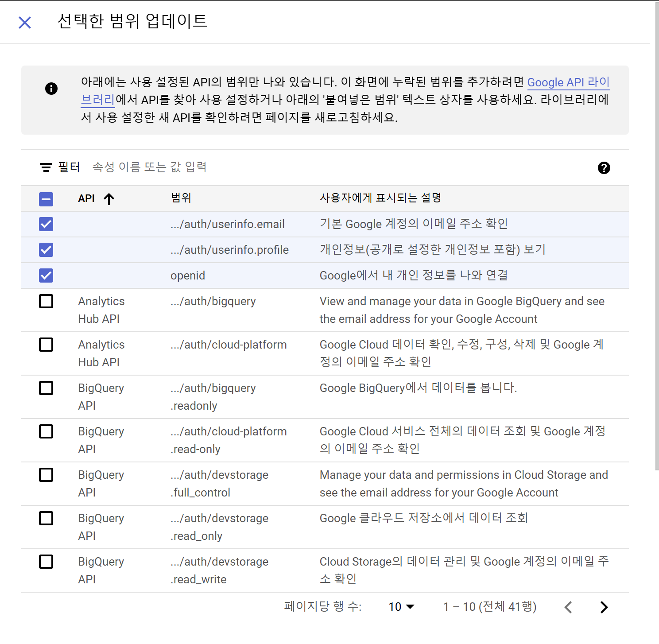Viewport: 659px width, 644px height.
Task: Click the 기본 Google 계정의 이메일 주소 확인 description
Action: 414,224
